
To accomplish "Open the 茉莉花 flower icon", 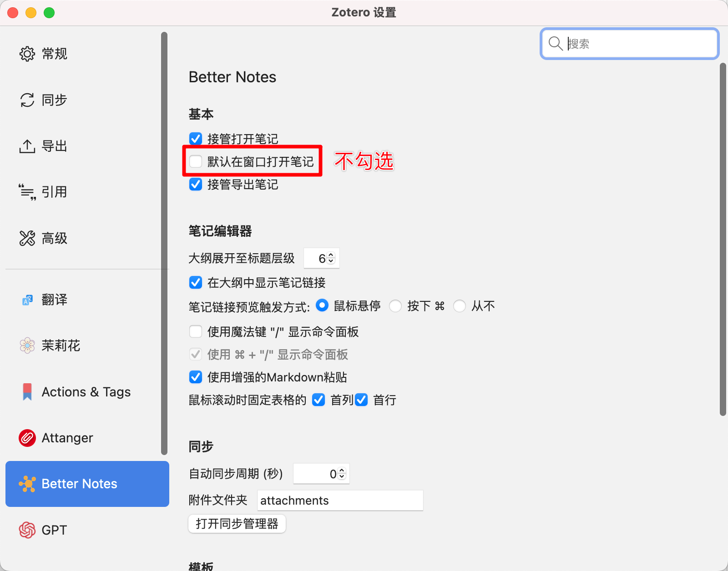I will pyautogui.click(x=27, y=346).
